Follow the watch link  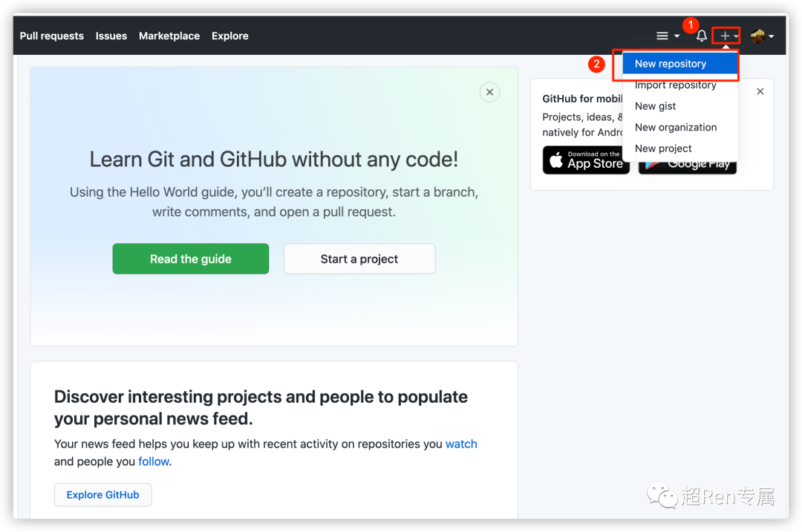[x=461, y=444]
